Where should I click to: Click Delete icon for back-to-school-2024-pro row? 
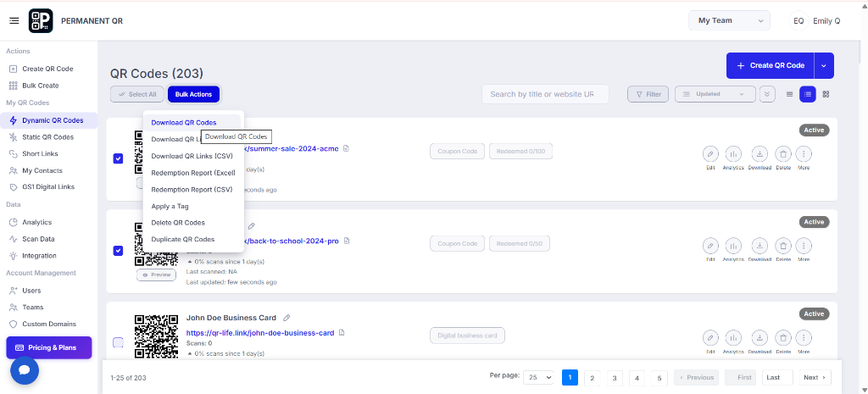click(782, 246)
